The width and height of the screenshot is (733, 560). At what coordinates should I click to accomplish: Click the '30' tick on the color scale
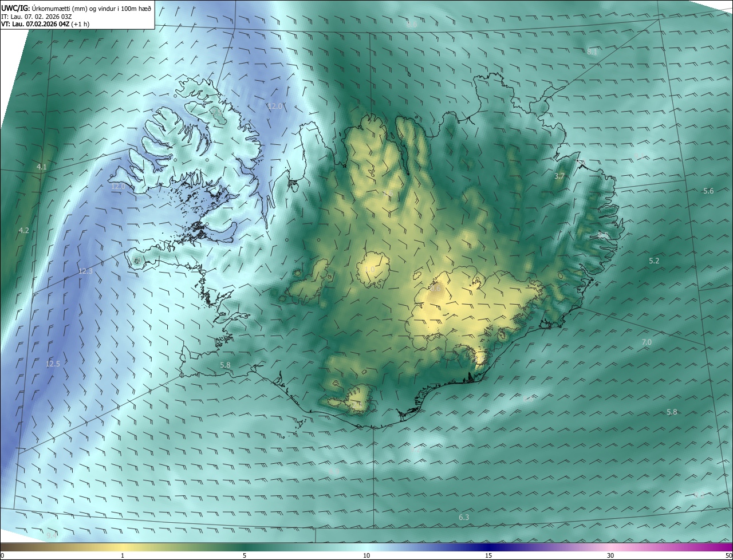(x=610, y=555)
